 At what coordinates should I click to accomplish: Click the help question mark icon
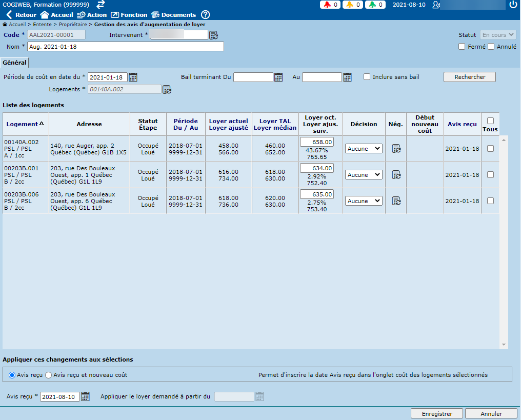205,15
